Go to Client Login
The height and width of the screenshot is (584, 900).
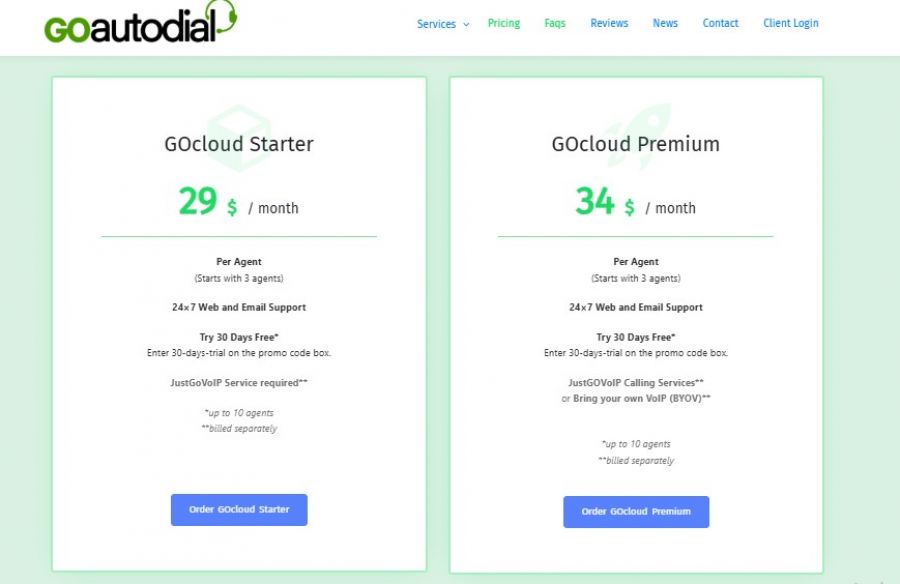coord(790,23)
